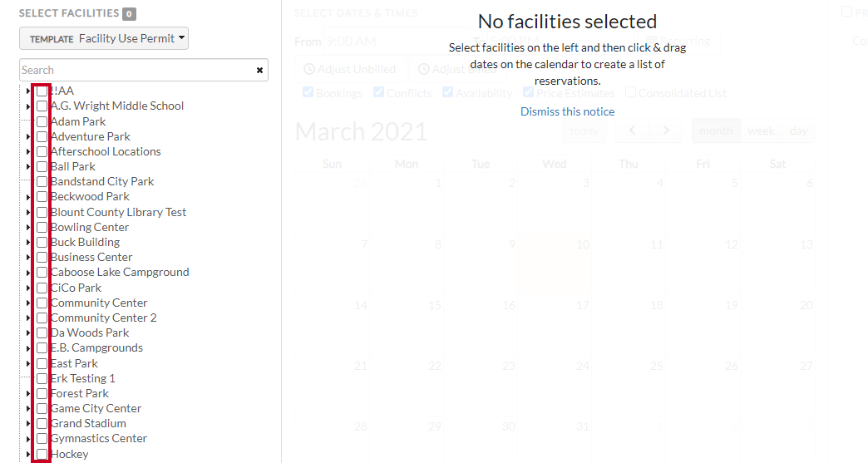Image resolution: width=868 pixels, height=463 pixels.
Task: Click the dimmed Adjust Unbilled button
Action: click(x=350, y=69)
